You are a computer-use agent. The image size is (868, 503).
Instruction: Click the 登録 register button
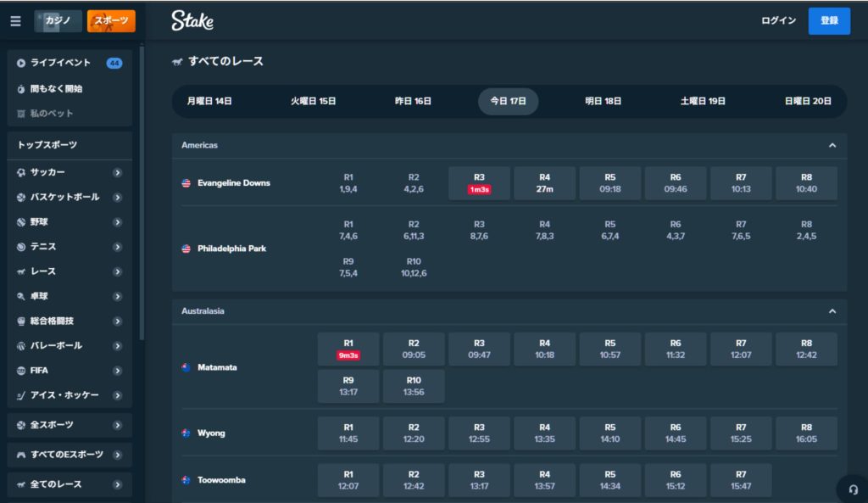click(829, 21)
